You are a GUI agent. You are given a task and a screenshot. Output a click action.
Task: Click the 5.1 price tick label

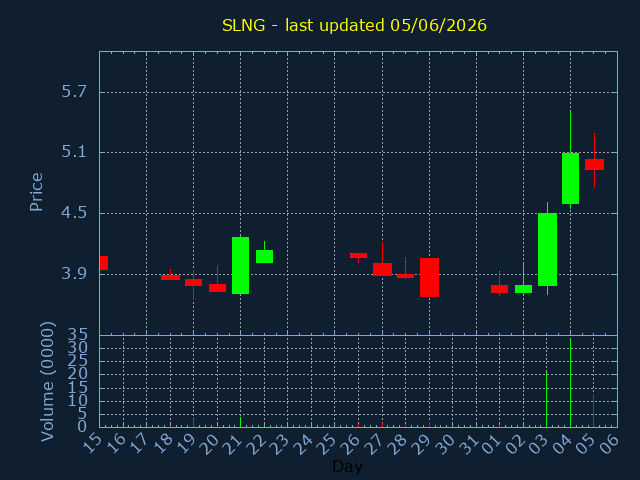coord(74,152)
